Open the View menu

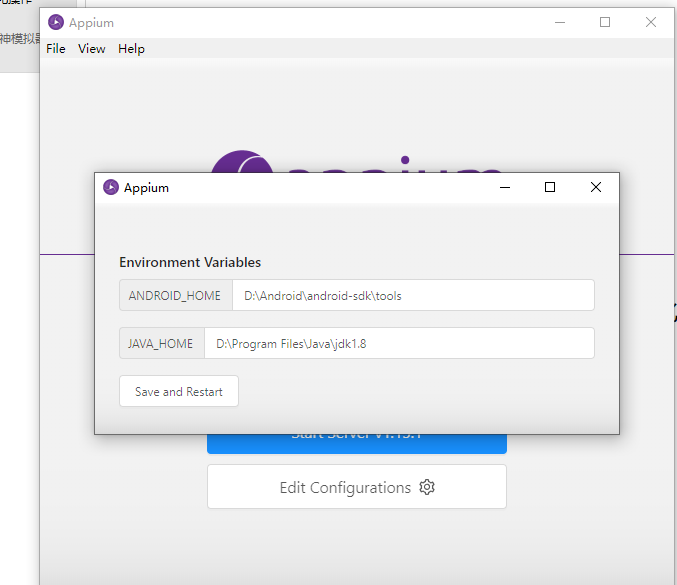91,48
